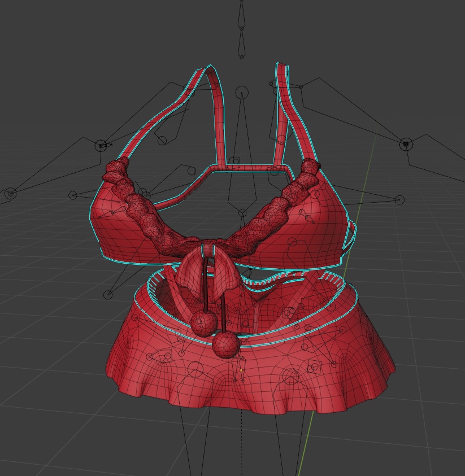Click the topmost octahedral bone above the outfit
Image resolution: width=465 pixels, height=476 pixels.
pyautogui.click(x=242, y=17)
